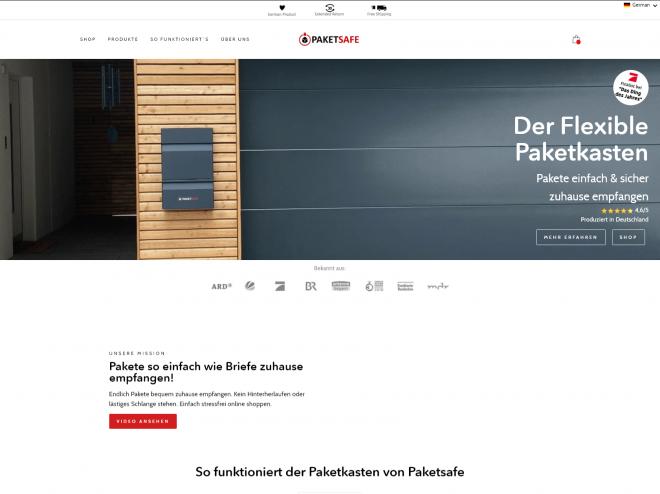This screenshot has height=494, width=660.
Task: Click the Extended Return circular-arrows icon
Action: pyautogui.click(x=330, y=8)
